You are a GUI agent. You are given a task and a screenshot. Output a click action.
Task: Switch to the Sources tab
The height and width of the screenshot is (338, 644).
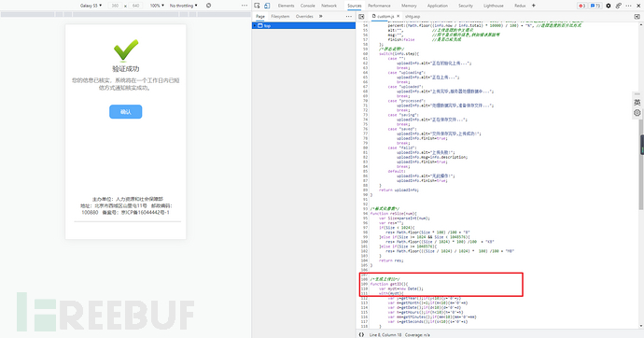pos(354,6)
